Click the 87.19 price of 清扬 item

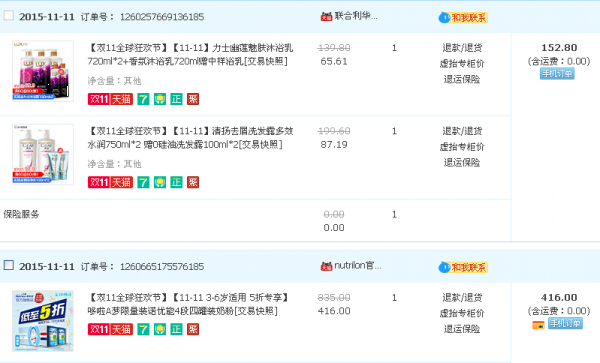coord(334,145)
